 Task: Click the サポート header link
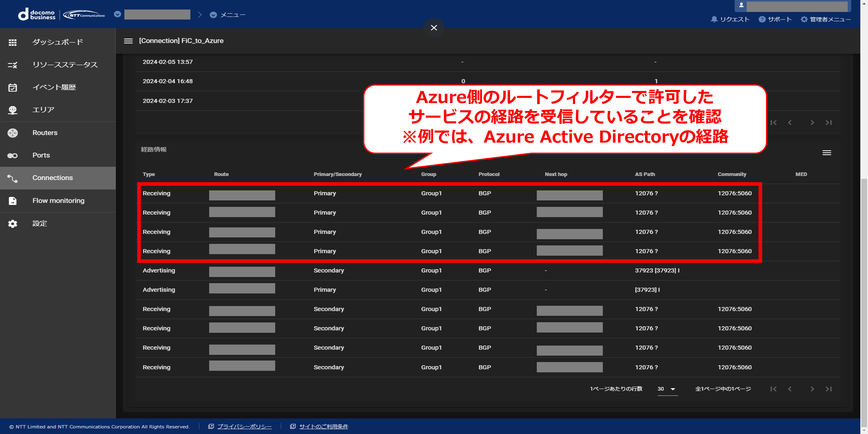pos(779,19)
